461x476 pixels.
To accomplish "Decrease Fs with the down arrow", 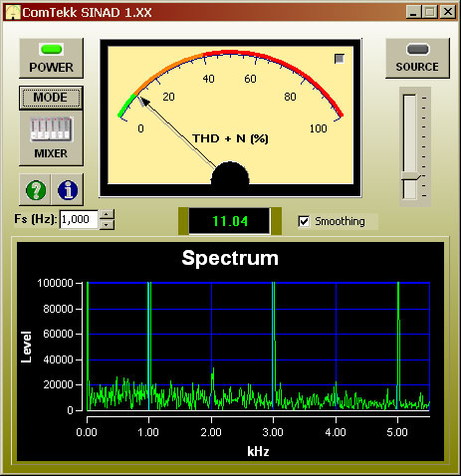I will (x=107, y=225).
